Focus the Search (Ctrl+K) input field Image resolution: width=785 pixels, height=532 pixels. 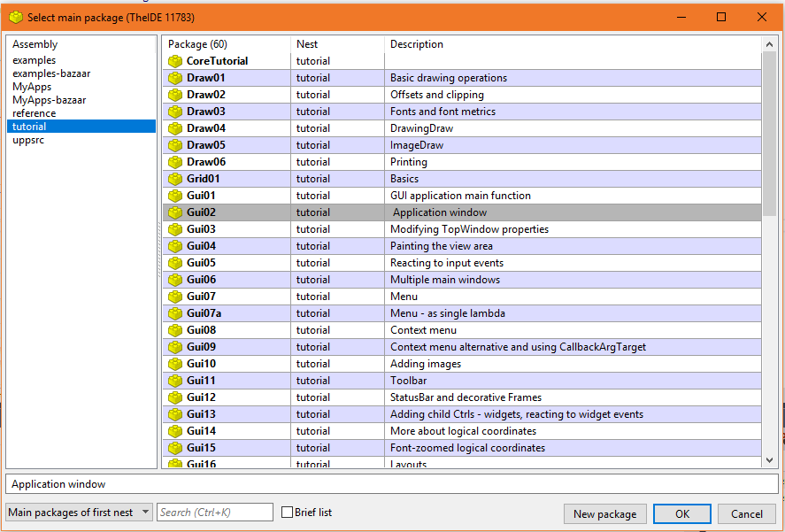215,513
